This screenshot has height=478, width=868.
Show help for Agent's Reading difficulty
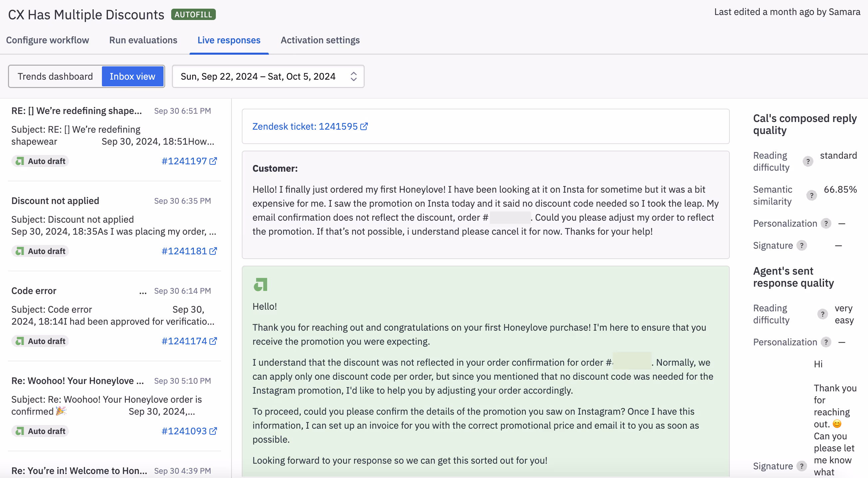822,314
